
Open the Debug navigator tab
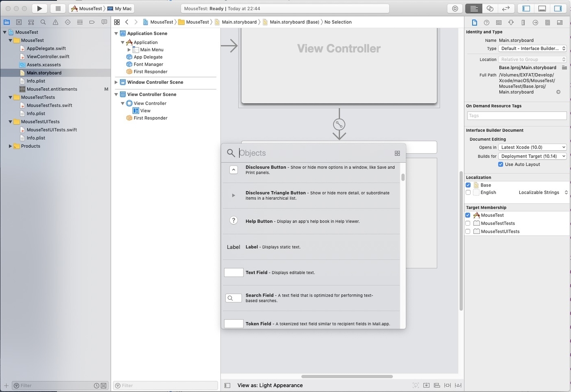click(80, 22)
